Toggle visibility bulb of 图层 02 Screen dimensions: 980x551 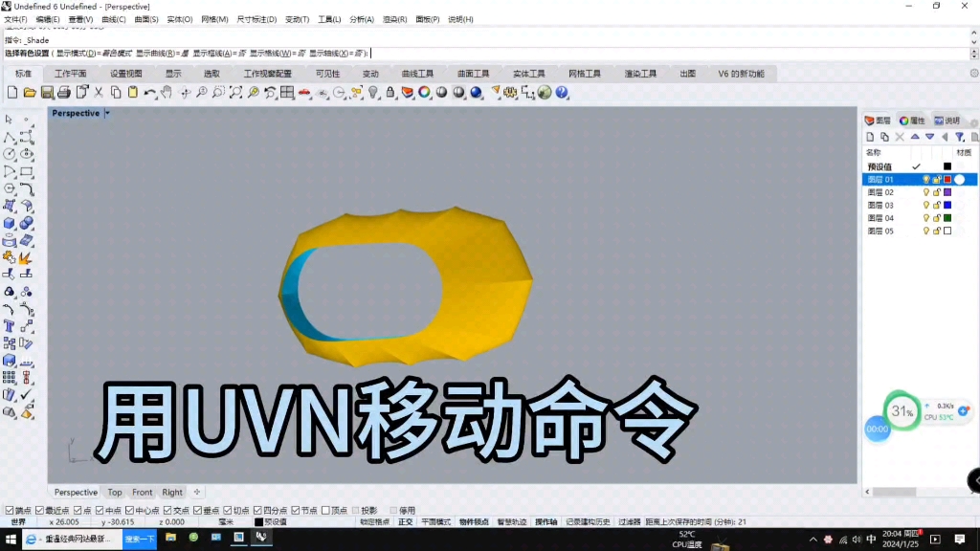tap(926, 192)
